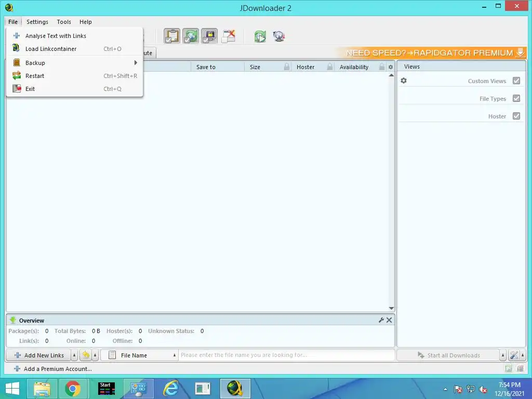The width and height of the screenshot is (532, 399).
Task: Open Internet Explorer from taskbar
Action: (170, 389)
